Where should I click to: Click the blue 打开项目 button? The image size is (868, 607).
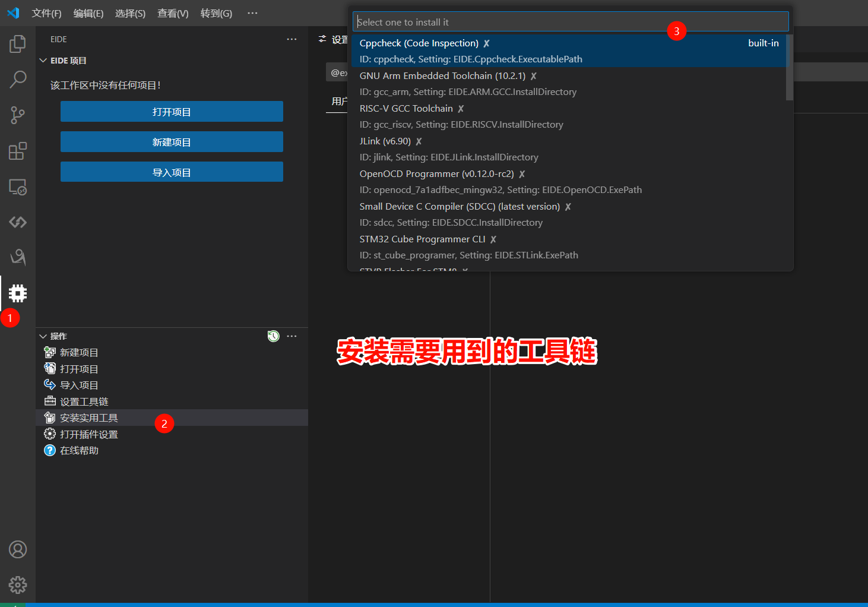[172, 112]
